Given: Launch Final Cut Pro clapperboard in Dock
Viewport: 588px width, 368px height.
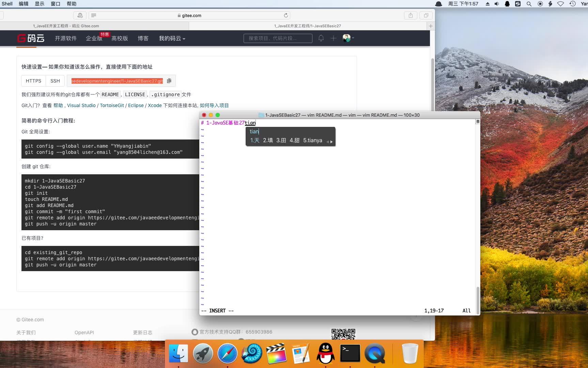Looking at the screenshot, I should pyautogui.click(x=277, y=353).
